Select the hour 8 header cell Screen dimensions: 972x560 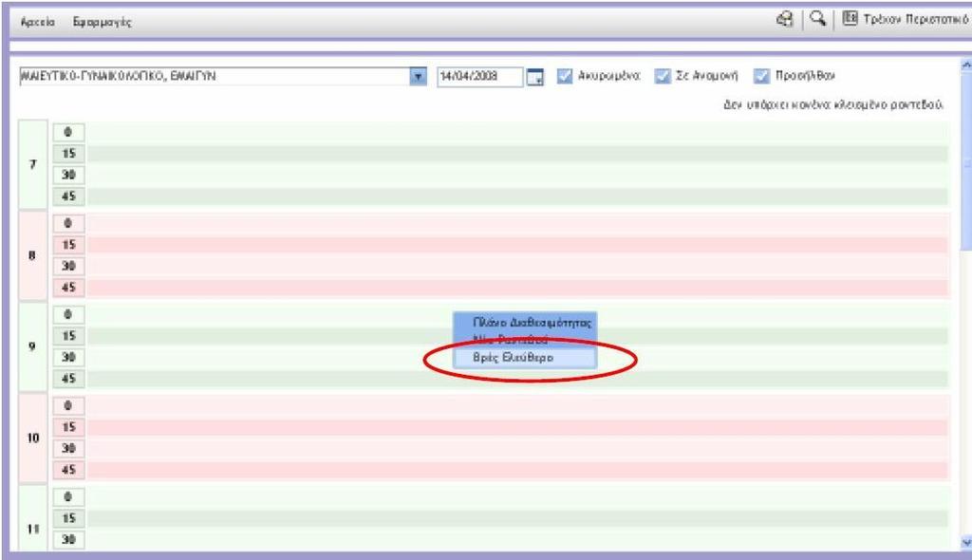pyautogui.click(x=33, y=255)
